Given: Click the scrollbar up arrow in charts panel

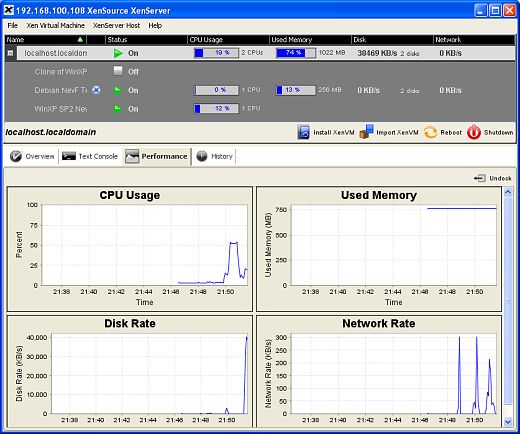Looking at the screenshot, I should 508,192.
